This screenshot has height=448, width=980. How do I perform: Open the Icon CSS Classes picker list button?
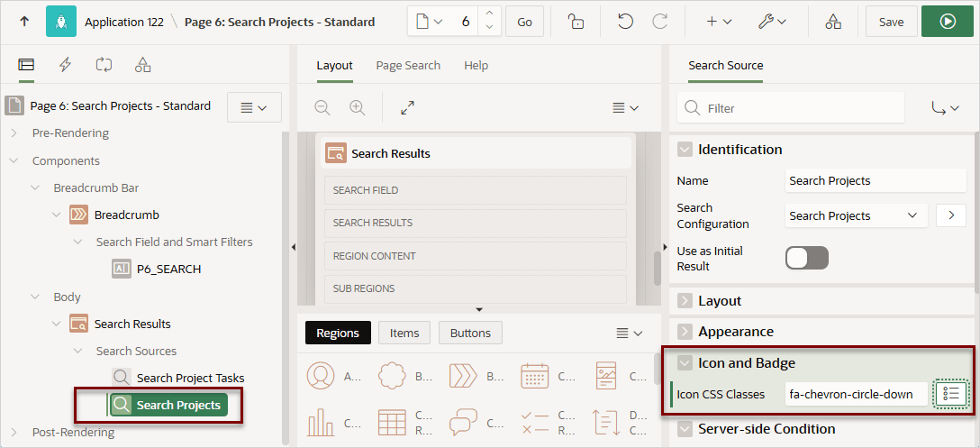[x=951, y=394]
